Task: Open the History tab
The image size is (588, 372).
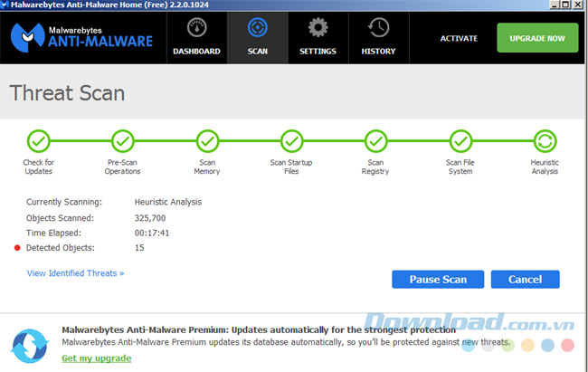Action: click(x=378, y=38)
